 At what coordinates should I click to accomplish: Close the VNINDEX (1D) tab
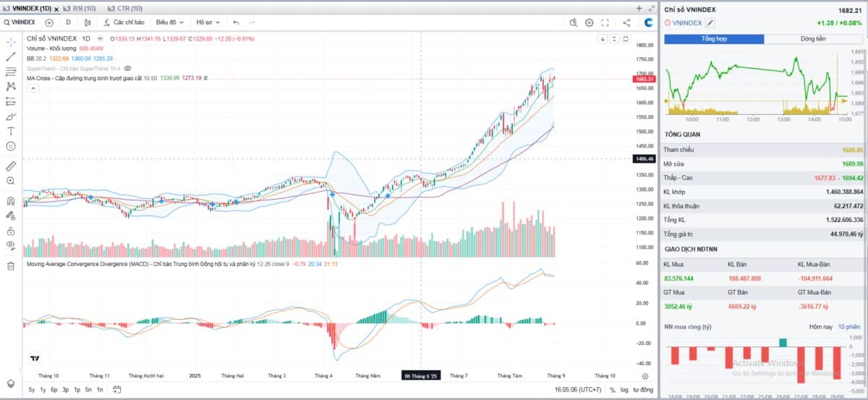pos(57,8)
